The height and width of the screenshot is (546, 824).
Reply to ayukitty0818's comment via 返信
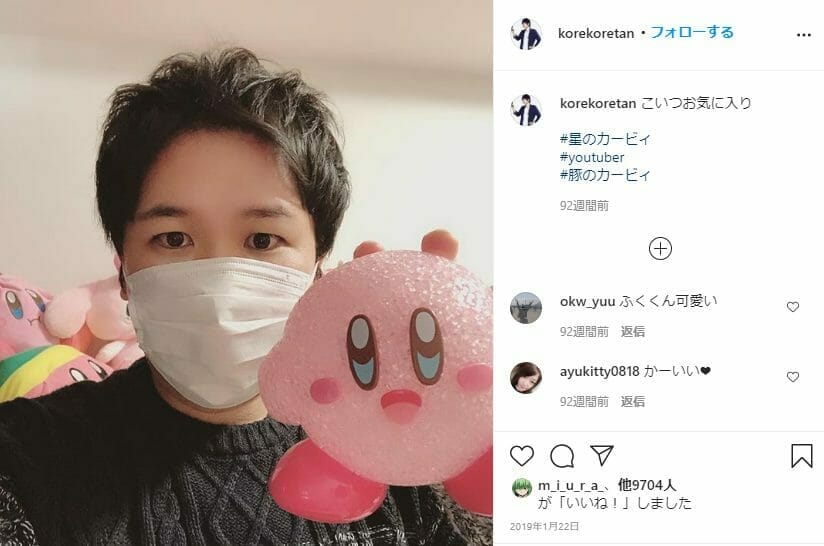pyautogui.click(x=633, y=401)
